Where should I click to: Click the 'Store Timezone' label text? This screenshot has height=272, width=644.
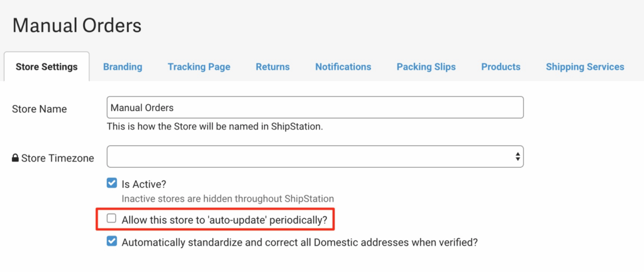57,158
